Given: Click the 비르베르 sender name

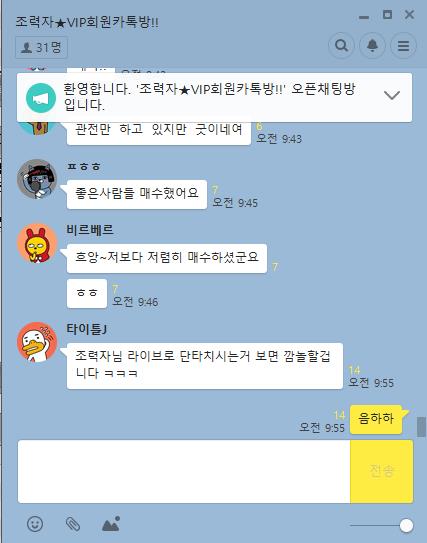Looking at the screenshot, I should [90, 230].
